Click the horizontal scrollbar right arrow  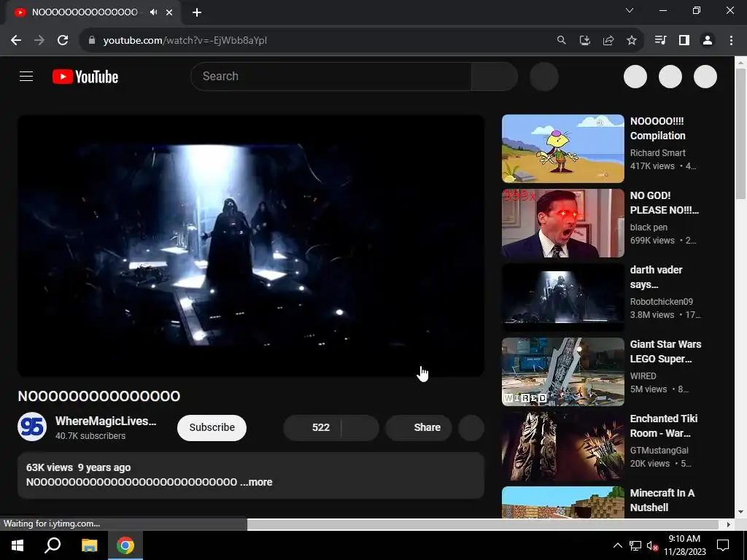pos(728,524)
